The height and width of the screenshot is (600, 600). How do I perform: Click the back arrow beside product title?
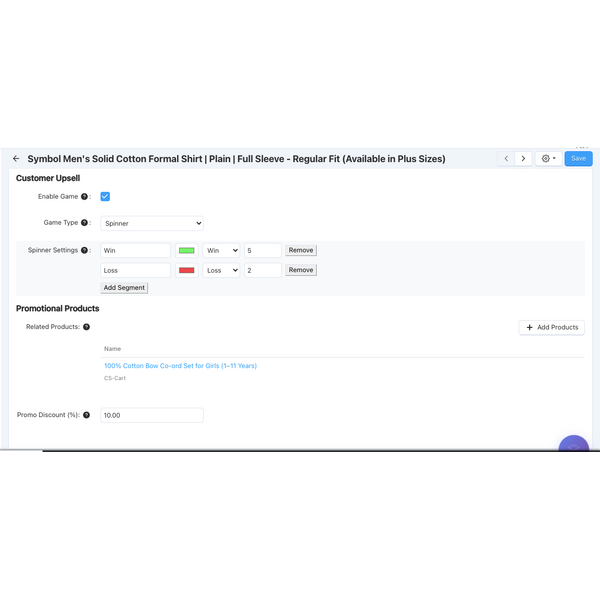(x=16, y=158)
